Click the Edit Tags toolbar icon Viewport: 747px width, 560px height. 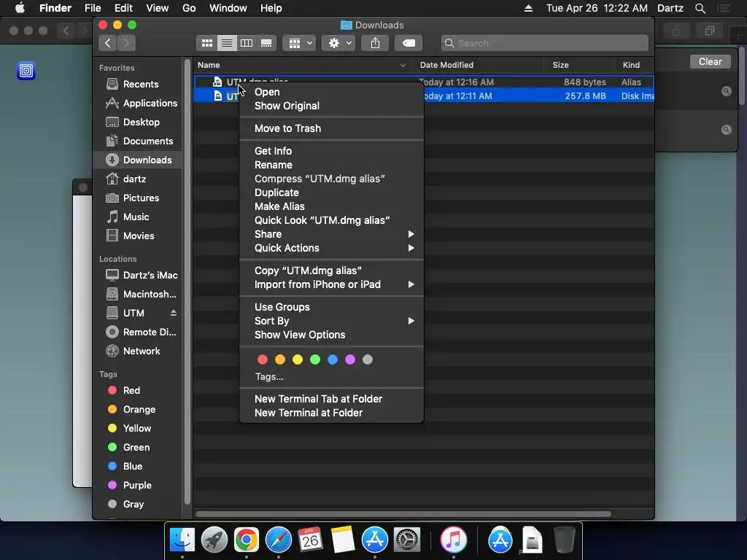coord(409,43)
